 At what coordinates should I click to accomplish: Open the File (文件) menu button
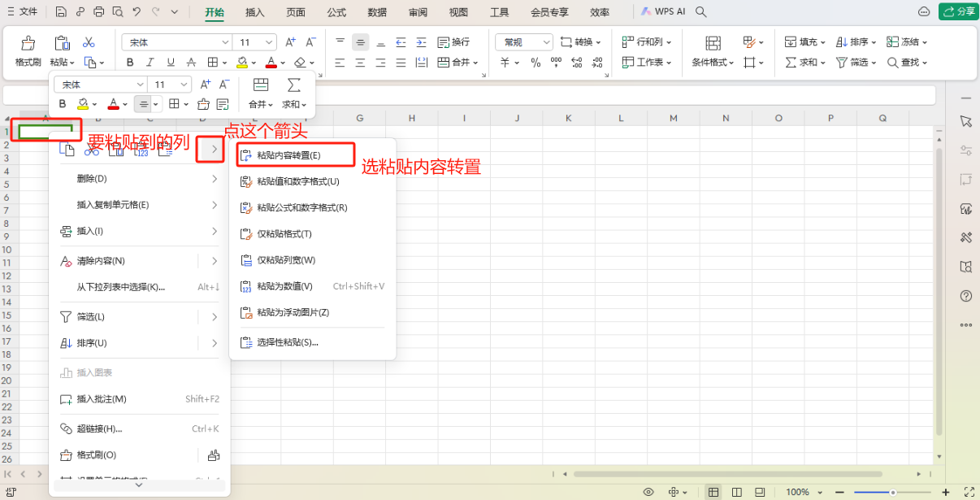[x=22, y=12]
